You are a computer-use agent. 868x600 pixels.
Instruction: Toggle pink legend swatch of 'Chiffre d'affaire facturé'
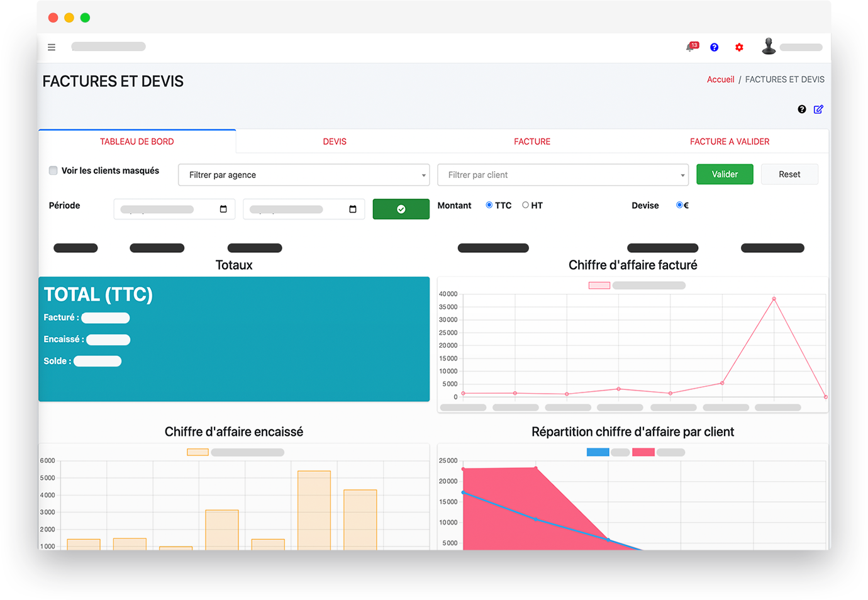tap(599, 286)
